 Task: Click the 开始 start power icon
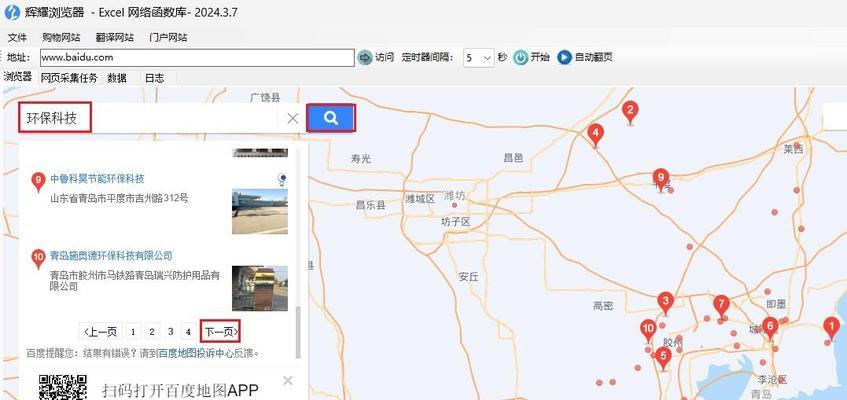click(521, 57)
